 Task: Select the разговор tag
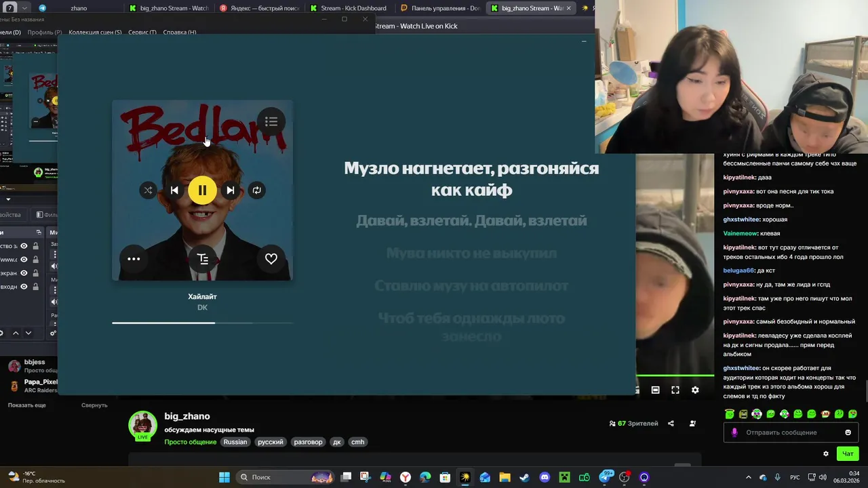click(x=308, y=442)
